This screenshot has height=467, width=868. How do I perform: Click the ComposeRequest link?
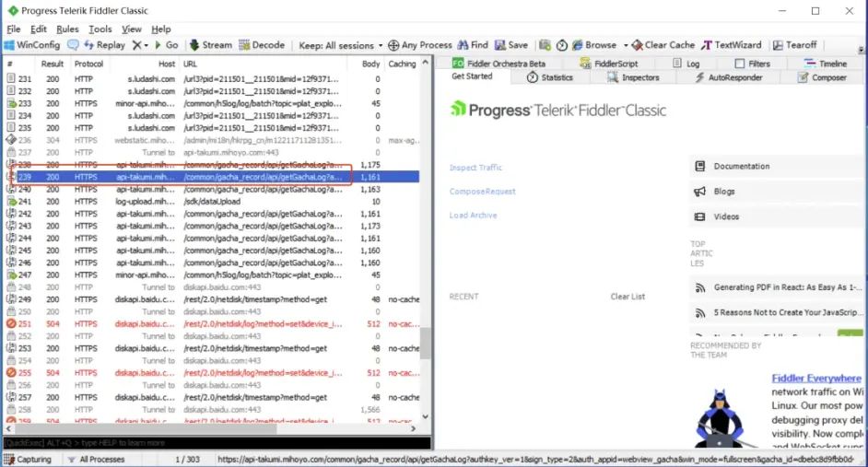click(x=482, y=192)
